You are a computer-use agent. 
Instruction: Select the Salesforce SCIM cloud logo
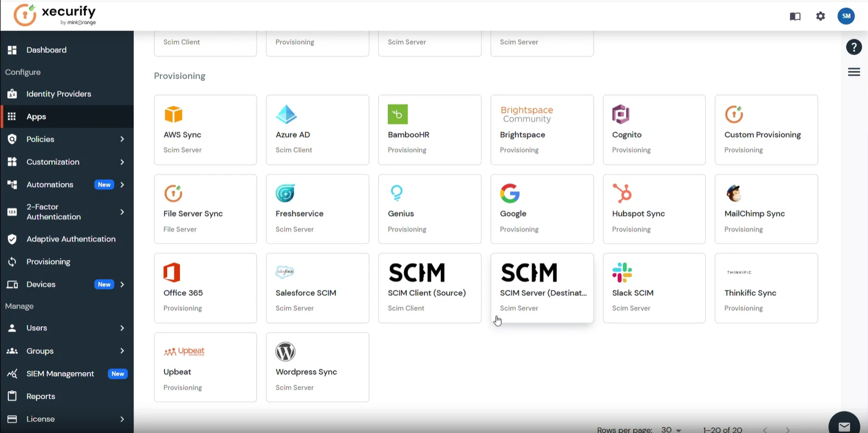click(285, 272)
